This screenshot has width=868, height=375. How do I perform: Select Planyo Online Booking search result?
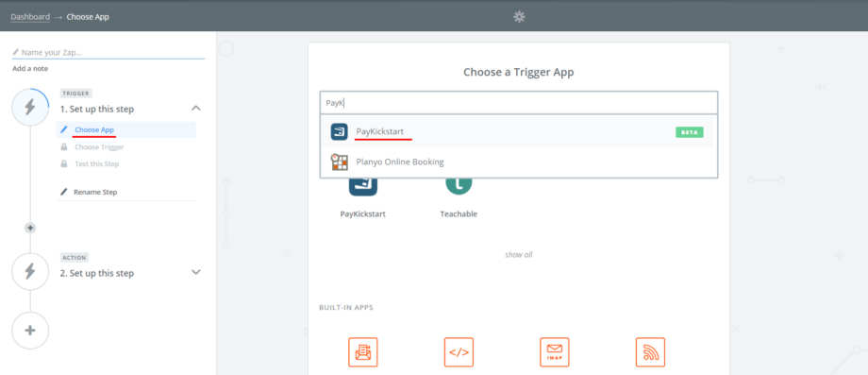click(519, 162)
